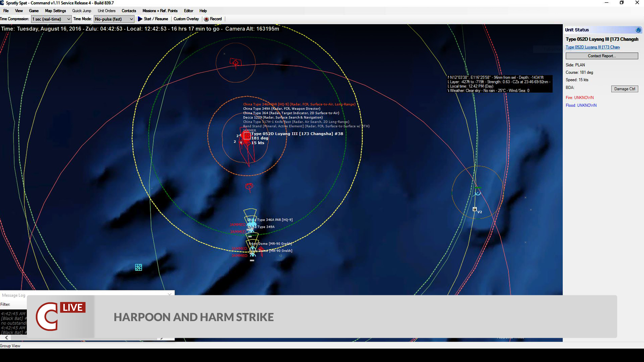Image resolution: width=644 pixels, height=362 pixels.
Task: Open the Unit Orders menu
Action: 107,11
